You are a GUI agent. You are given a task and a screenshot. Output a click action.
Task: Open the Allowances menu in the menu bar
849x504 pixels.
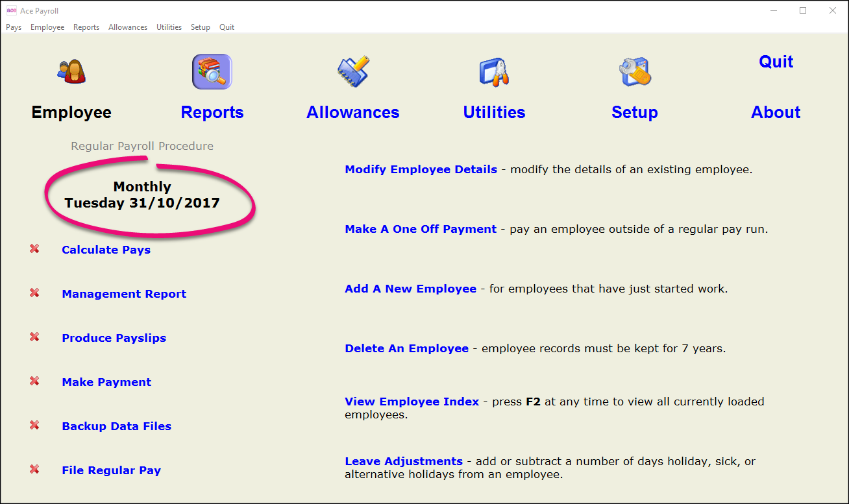pyautogui.click(x=127, y=27)
